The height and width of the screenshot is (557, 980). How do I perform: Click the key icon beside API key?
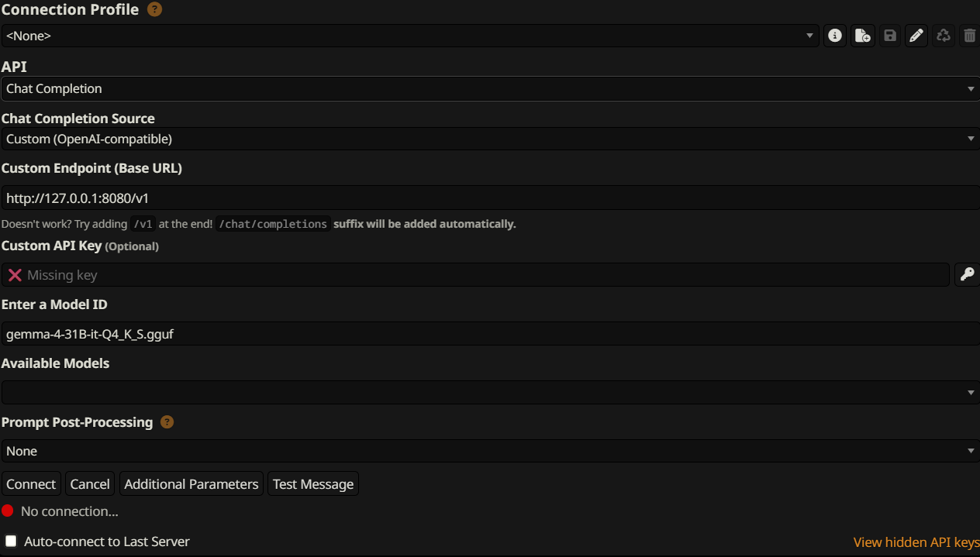967,274
